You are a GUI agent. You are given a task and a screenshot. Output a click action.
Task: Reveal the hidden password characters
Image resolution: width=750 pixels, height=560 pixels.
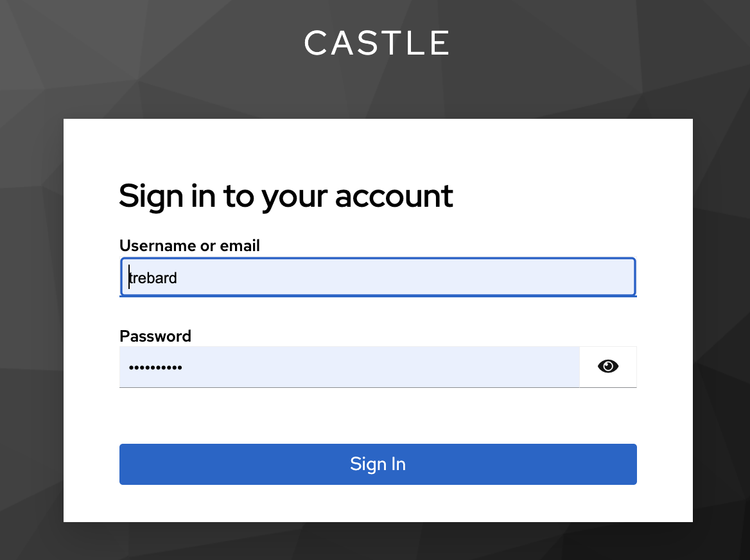pyautogui.click(x=607, y=367)
